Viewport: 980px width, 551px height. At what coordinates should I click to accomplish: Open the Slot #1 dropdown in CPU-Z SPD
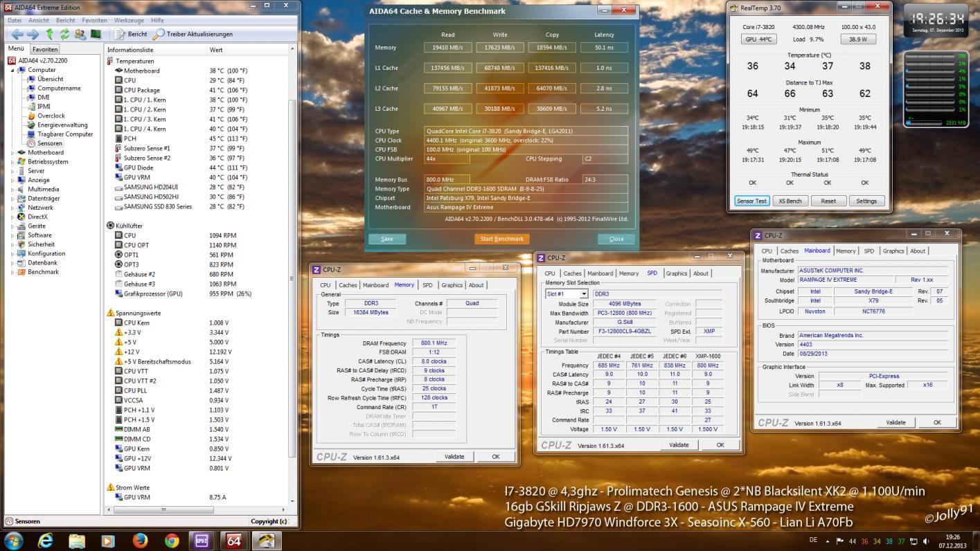pos(584,294)
